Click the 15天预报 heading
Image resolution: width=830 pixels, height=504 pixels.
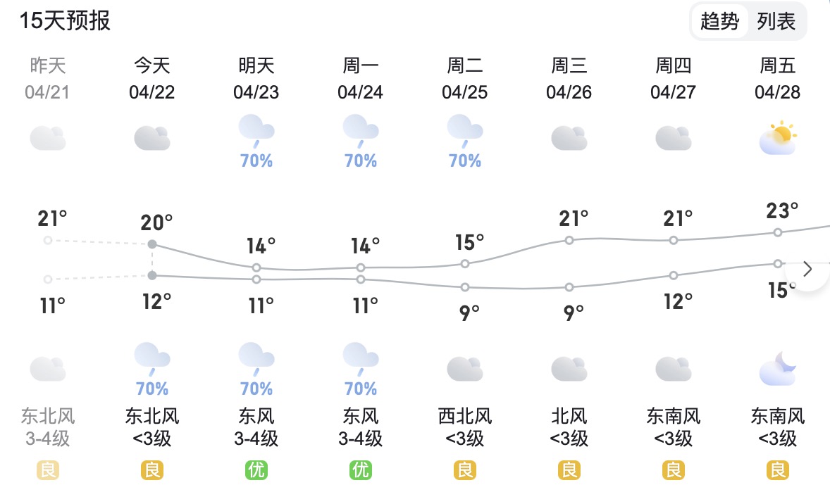65,21
